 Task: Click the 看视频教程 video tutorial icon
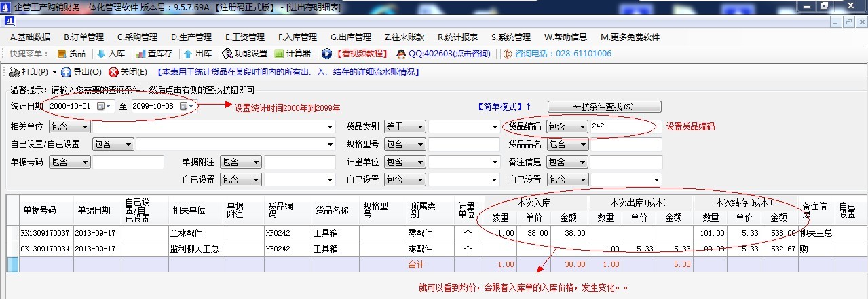(x=327, y=54)
